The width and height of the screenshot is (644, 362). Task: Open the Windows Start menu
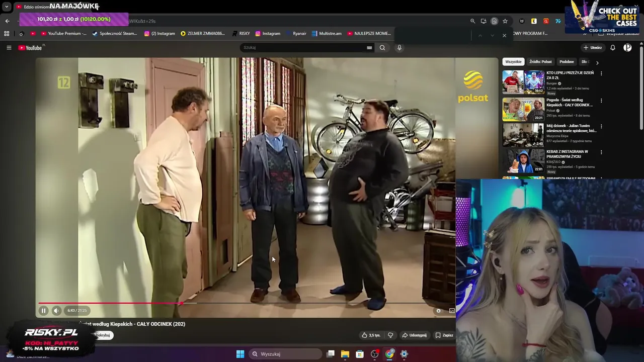240,354
